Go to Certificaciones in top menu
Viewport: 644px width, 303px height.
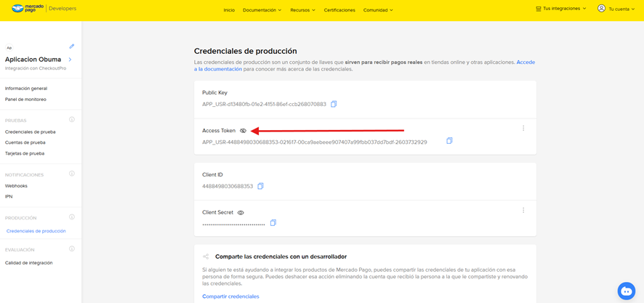[x=339, y=10]
